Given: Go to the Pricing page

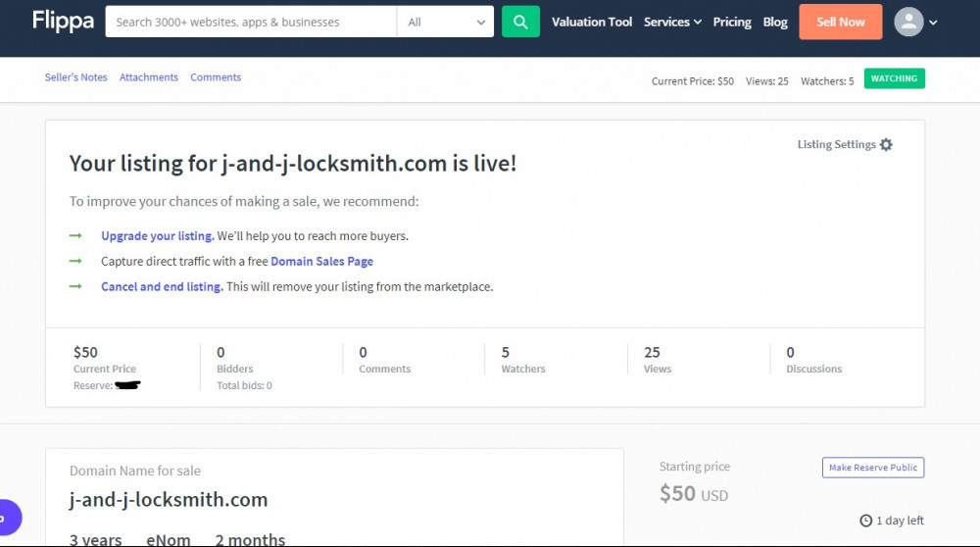Looking at the screenshot, I should coord(732,22).
